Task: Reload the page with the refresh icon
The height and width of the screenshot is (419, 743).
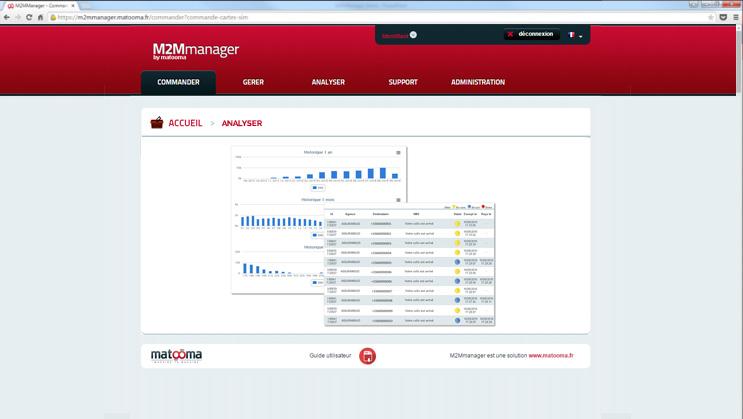Action: click(x=29, y=17)
